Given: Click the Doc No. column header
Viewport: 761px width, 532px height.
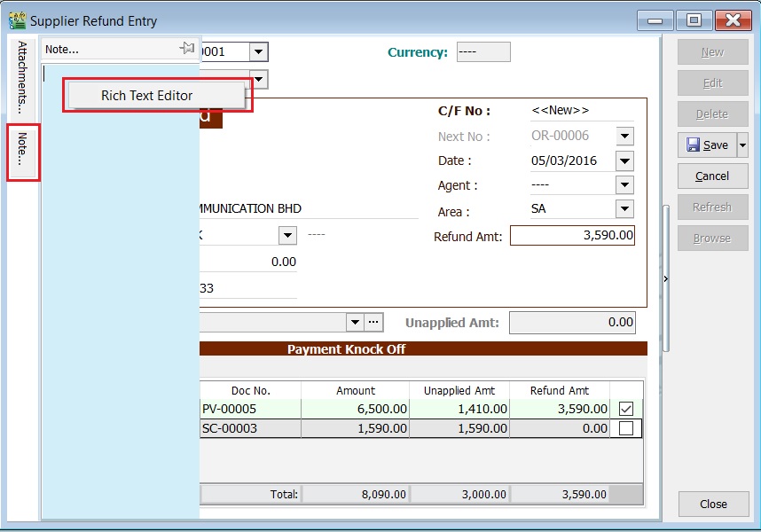Looking at the screenshot, I should click(249, 390).
